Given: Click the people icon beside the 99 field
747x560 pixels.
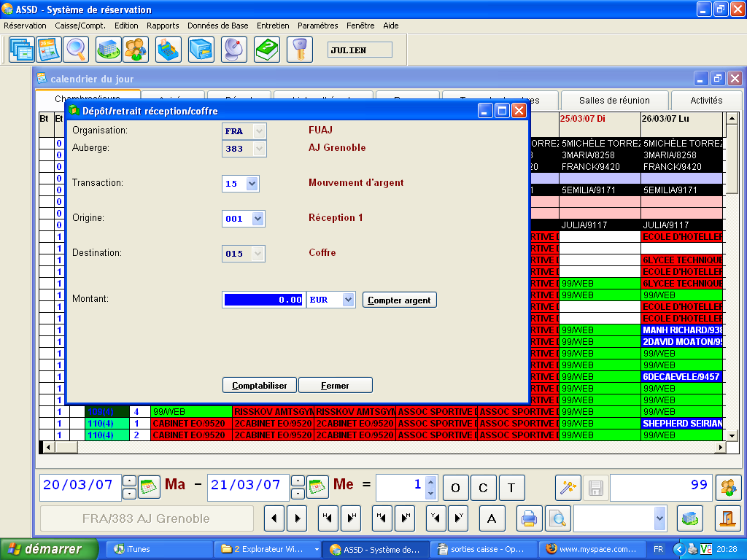Looking at the screenshot, I should coord(729,488).
